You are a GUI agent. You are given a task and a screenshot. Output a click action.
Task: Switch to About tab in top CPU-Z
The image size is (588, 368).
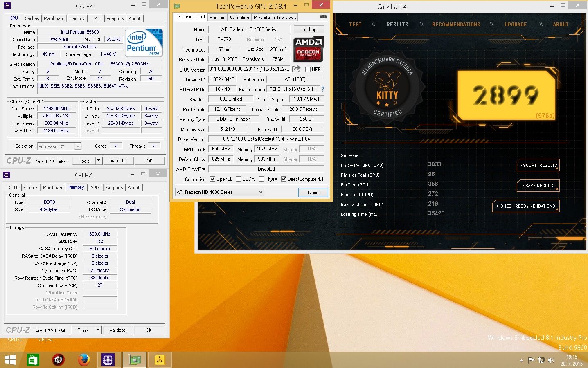pyautogui.click(x=135, y=18)
